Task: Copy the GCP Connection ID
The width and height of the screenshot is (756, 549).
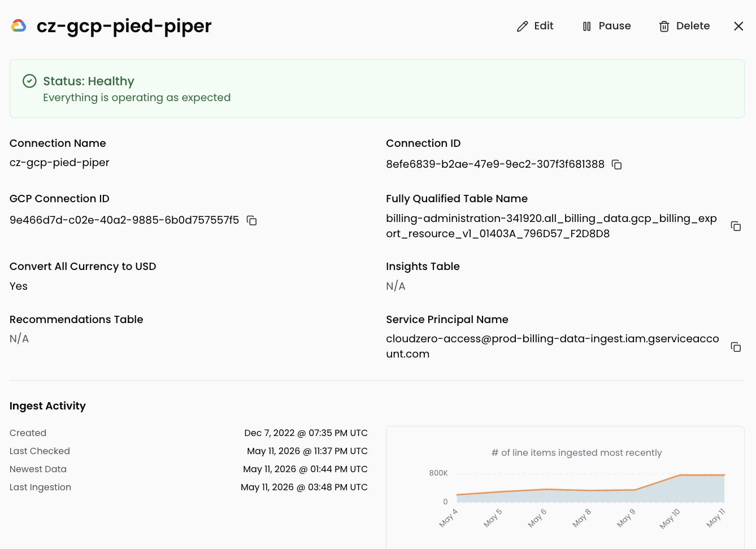Action: (x=252, y=220)
